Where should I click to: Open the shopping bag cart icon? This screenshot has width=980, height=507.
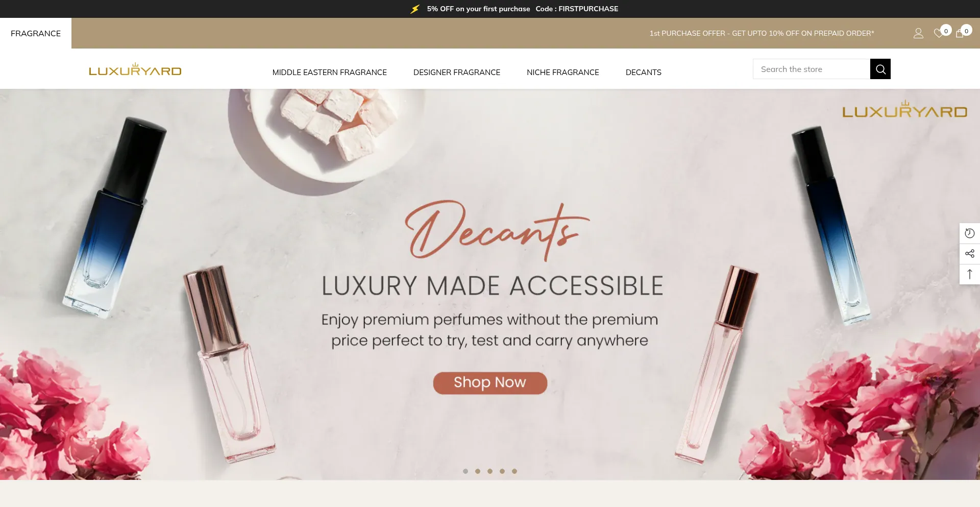[x=960, y=33]
